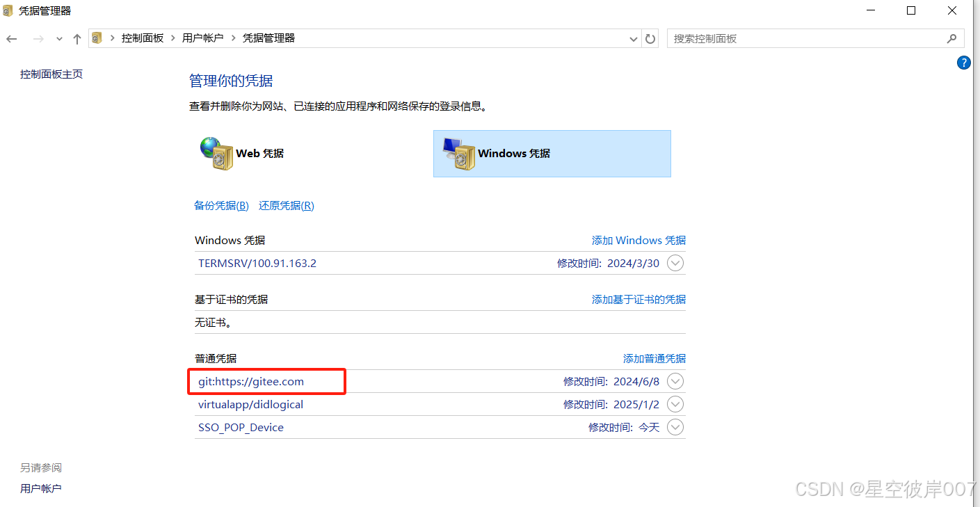This screenshot has width=980, height=507.
Task: Open the recent locations dropdown arrow
Action: click(x=59, y=40)
